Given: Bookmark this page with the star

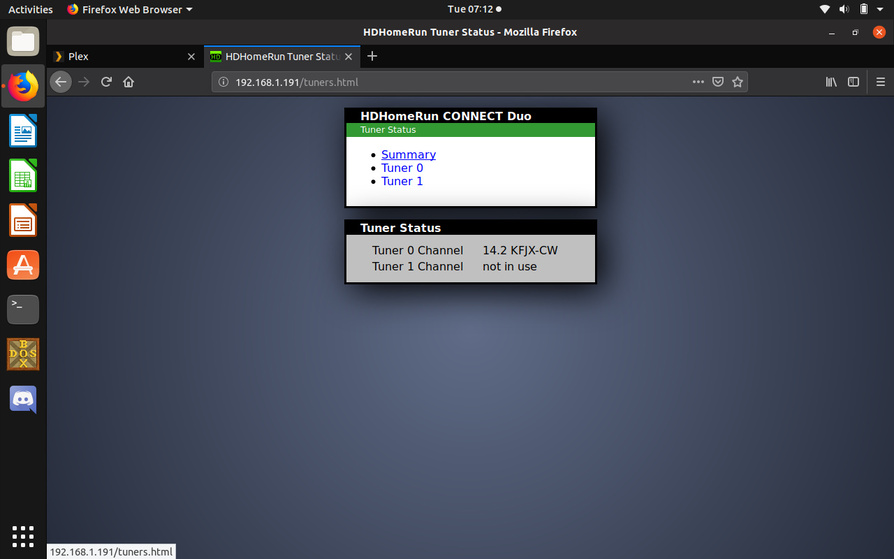Looking at the screenshot, I should click(x=737, y=82).
